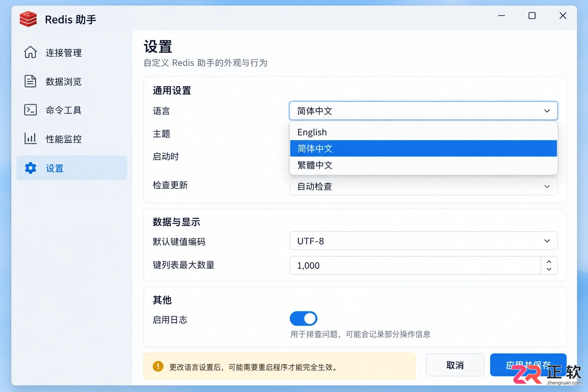Viewport: 588px width, 392px height.
Task: Collapse the 语言 dropdown showing 简体中文
Action: (x=423, y=111)
